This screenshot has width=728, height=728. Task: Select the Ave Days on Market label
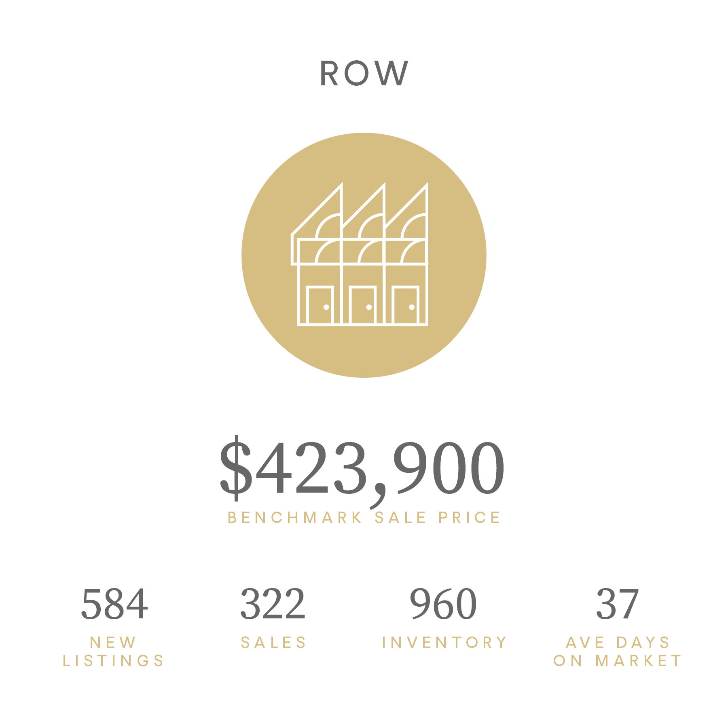[618, 651]
